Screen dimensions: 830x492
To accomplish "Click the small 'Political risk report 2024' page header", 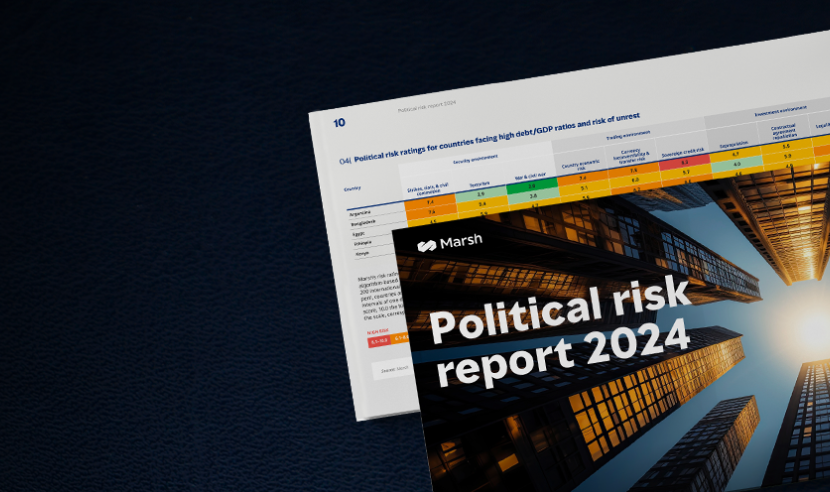I will coord(427,106).
